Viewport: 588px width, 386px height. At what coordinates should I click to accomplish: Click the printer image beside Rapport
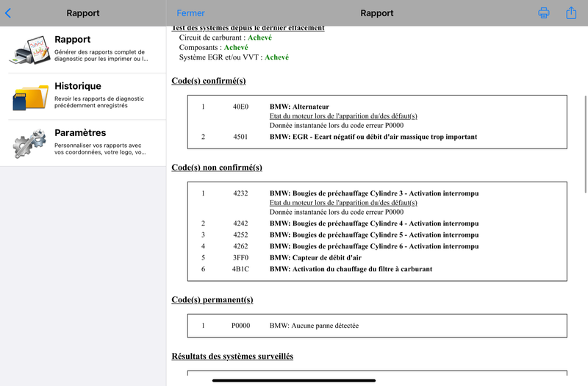pyautogui.click(x=30, y=49)
